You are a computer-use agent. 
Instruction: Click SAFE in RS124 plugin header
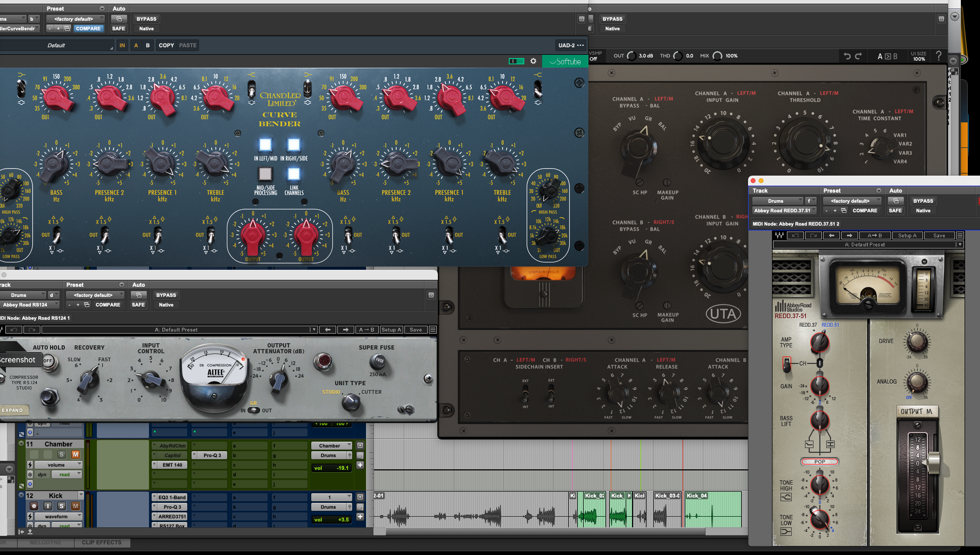click(x=138, y=305)
